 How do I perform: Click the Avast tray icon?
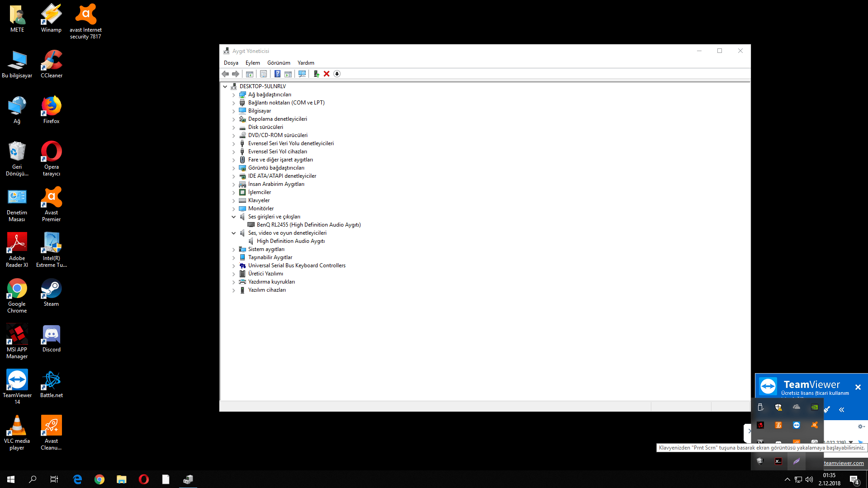[815, 425]
